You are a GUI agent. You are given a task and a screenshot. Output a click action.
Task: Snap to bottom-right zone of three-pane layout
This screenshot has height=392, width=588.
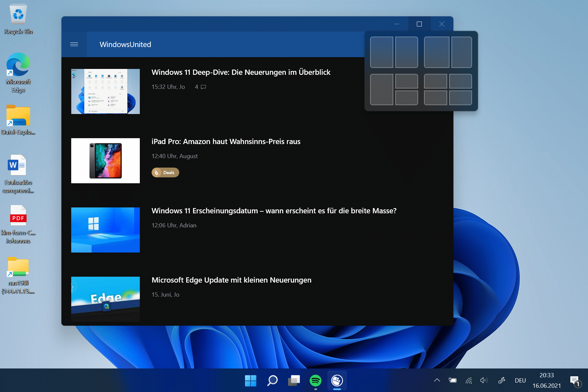point(407,98)
